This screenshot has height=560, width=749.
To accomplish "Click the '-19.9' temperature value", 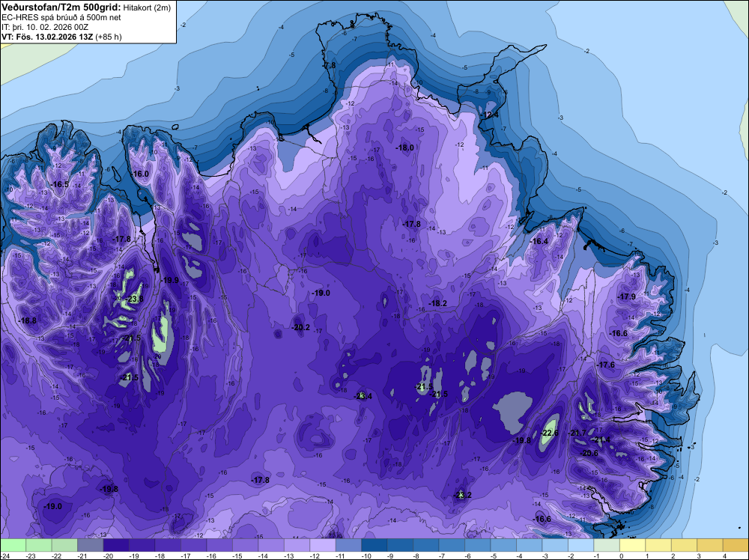I will (x=169, y=280).
